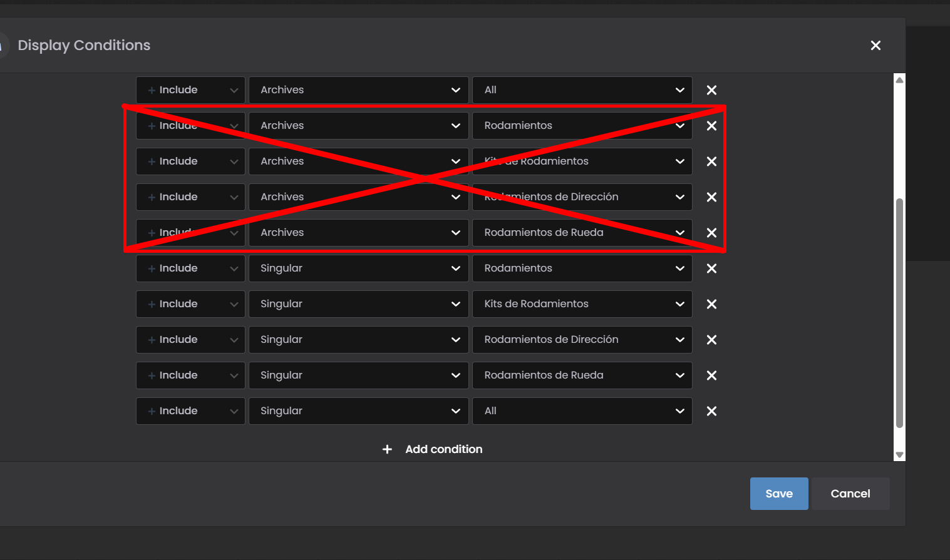Save the display conditions
This screenshot has width=950, height=560.
click(778, 494)
